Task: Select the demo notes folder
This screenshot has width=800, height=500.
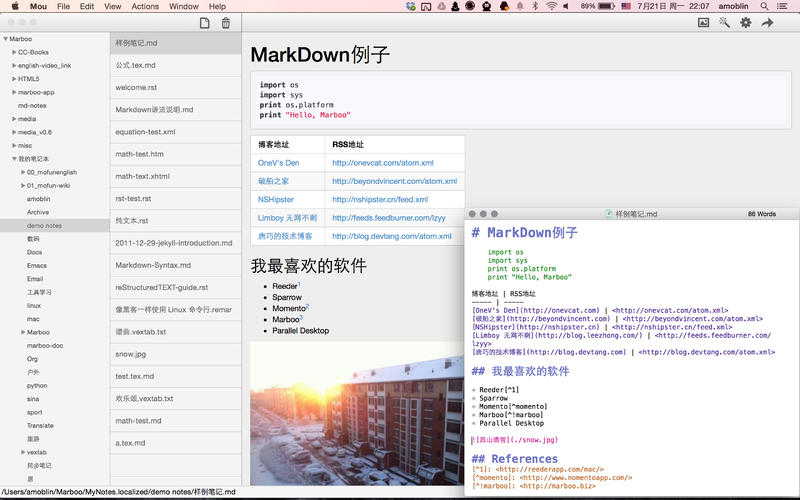Action: 55,226
